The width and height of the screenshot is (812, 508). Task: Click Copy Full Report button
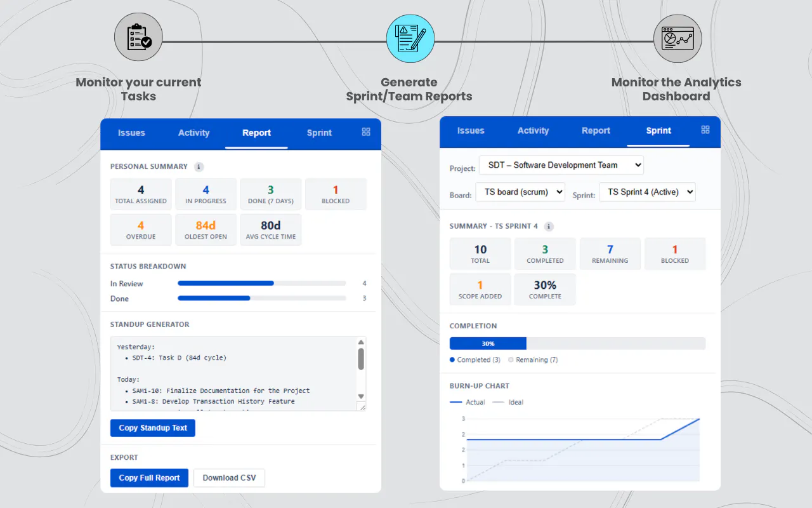click(x=149, y=478)
